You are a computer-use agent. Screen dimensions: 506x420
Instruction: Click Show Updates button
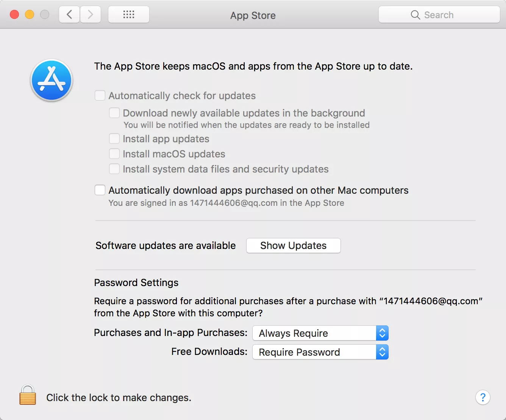point(294,246)
